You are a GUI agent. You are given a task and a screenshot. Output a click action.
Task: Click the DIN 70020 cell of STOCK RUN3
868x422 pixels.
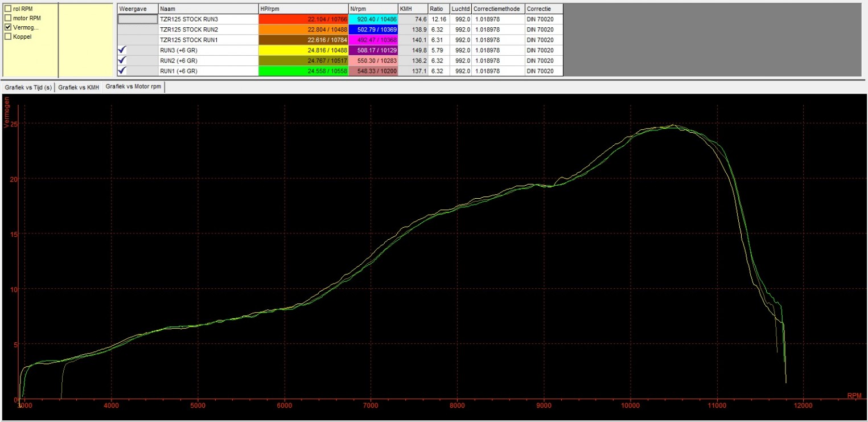pyautogui.click(x=544, y=19)
